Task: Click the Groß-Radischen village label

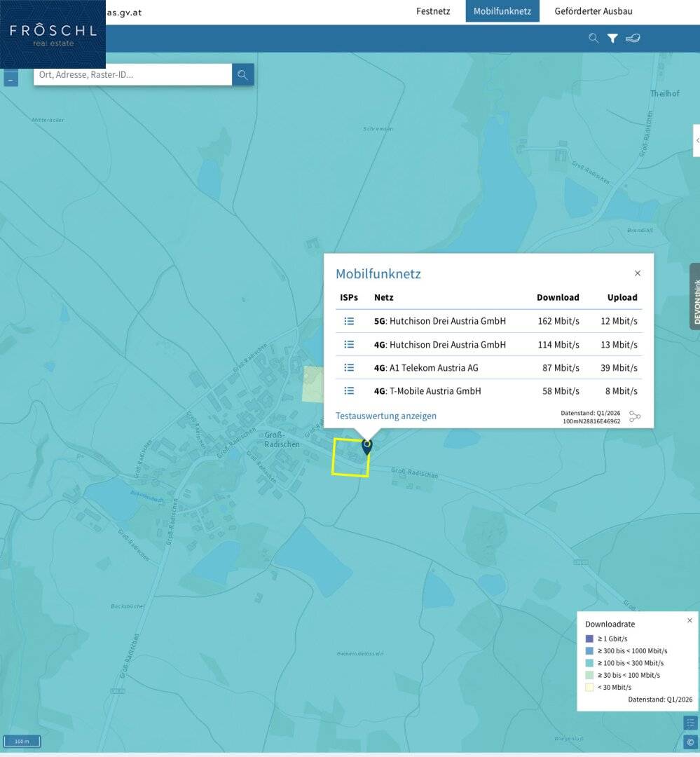Action: point(282,439)
